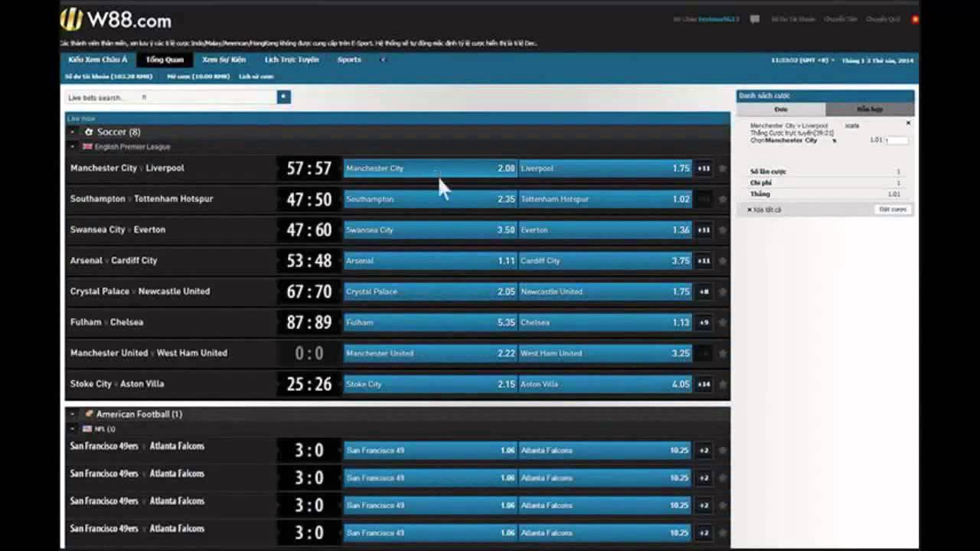Bet on Manchester United at 2.22
This screenshot has width=980, height=551.
(x=430, y=354)
